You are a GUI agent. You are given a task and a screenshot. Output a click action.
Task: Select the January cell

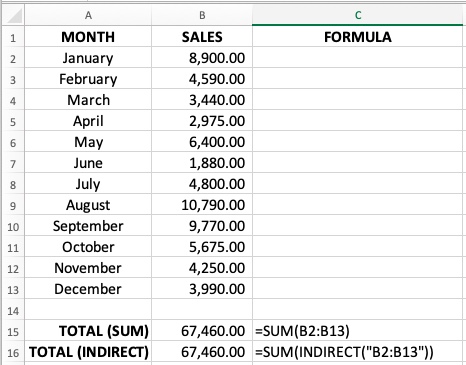point(88,58)
